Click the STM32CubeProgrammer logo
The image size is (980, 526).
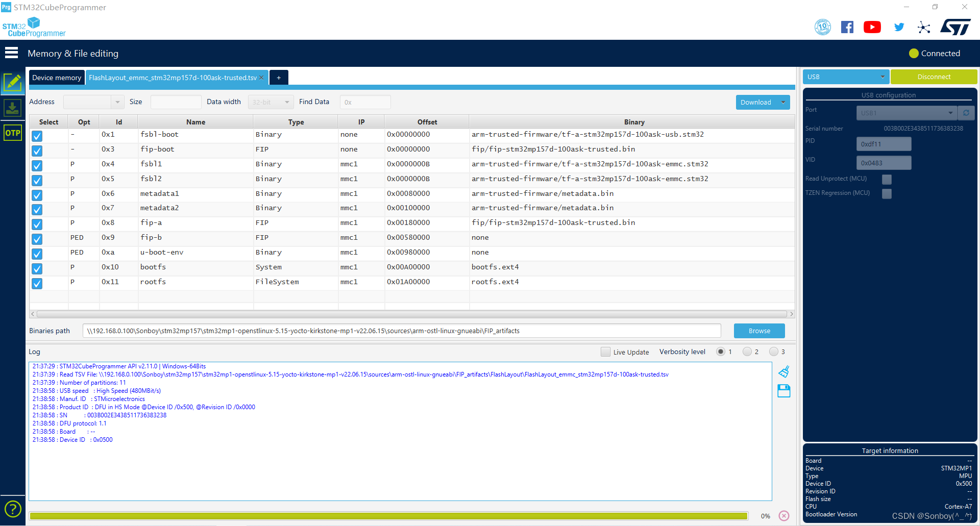pos(34,27)
